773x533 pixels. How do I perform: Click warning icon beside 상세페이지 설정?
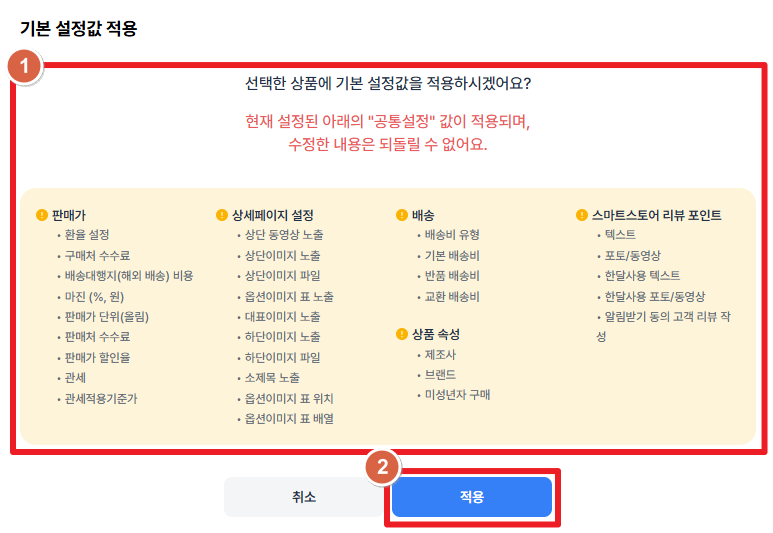(222, 215)
